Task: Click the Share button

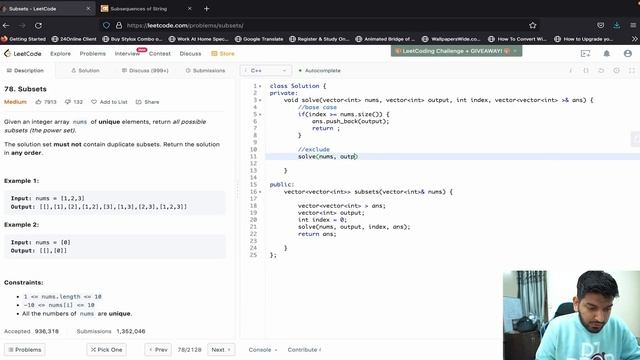Action: [x=147, y=102]
